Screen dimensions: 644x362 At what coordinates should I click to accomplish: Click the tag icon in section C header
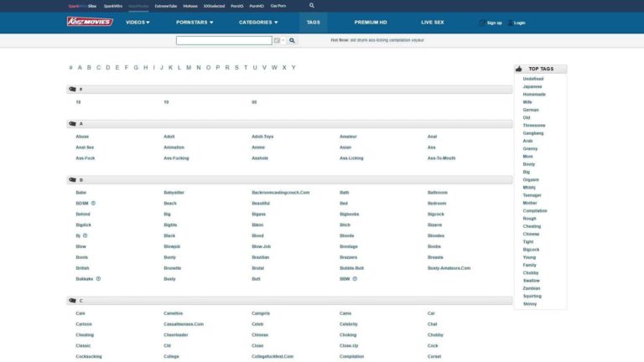[72, 300]
